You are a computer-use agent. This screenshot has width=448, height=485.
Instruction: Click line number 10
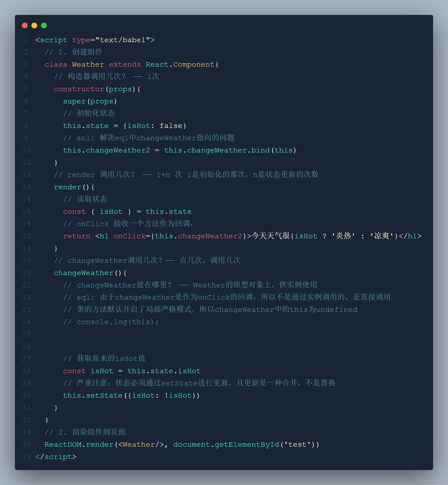pos(26,150)
